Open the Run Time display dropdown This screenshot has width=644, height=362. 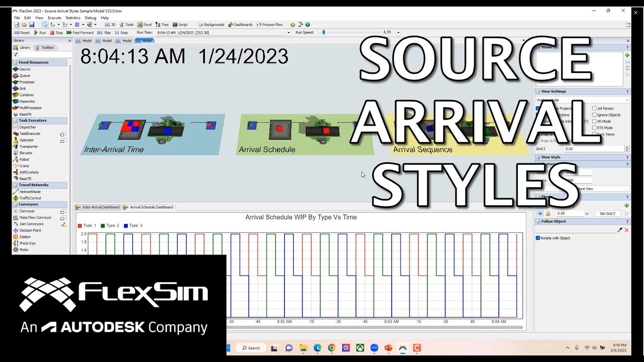(288, 33)
